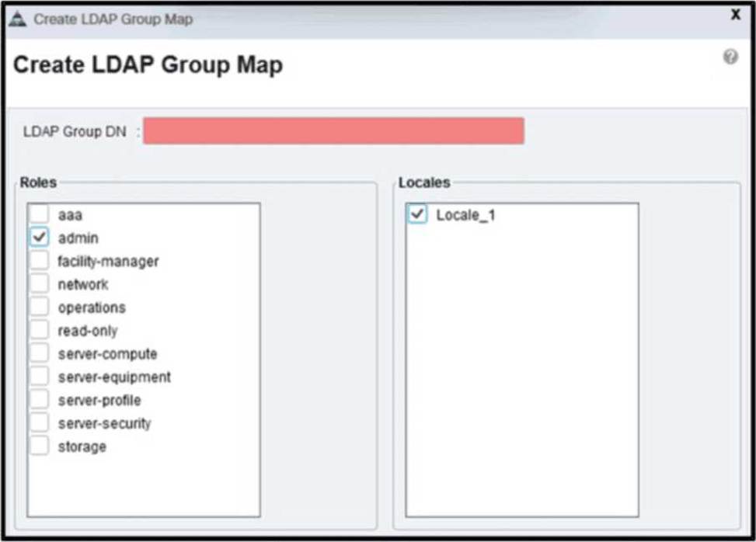
Task: Enable the aaa role checkbox
Action: click(x=40, y=214)
